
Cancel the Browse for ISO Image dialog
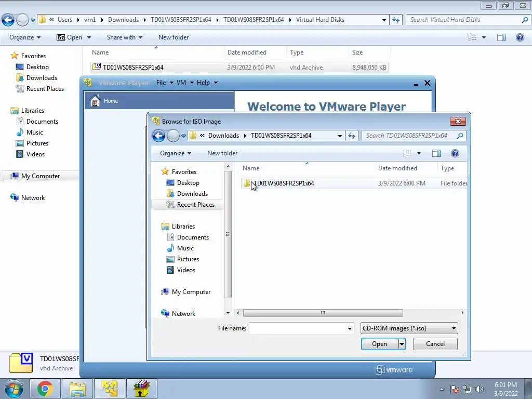click(x=435, y=344)
